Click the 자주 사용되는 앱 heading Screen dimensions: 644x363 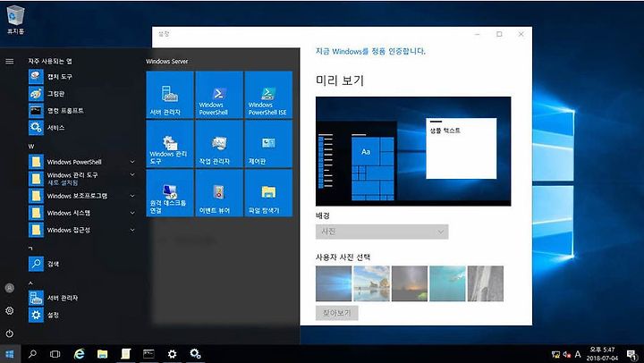point(50,61)
